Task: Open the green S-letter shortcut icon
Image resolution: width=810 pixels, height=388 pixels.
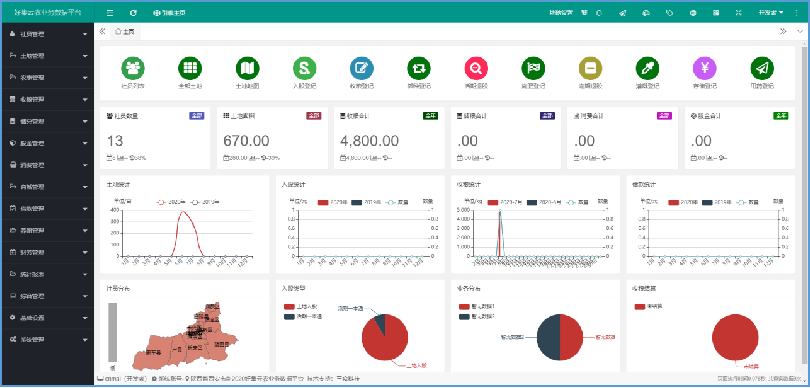Action: coord(305,68)
